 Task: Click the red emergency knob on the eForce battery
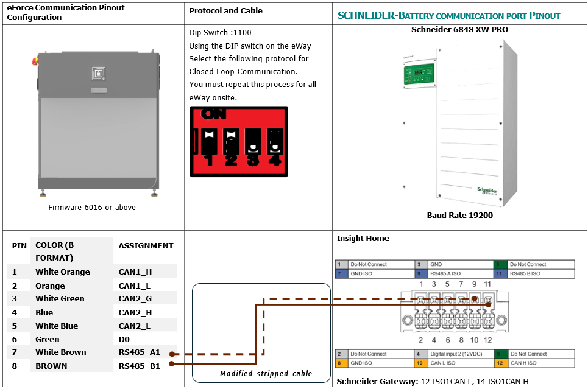coord(35,61)
